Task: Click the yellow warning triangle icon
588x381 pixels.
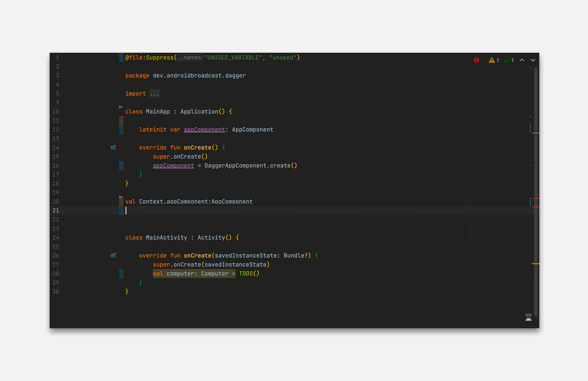Action: [x=492, y=60]
